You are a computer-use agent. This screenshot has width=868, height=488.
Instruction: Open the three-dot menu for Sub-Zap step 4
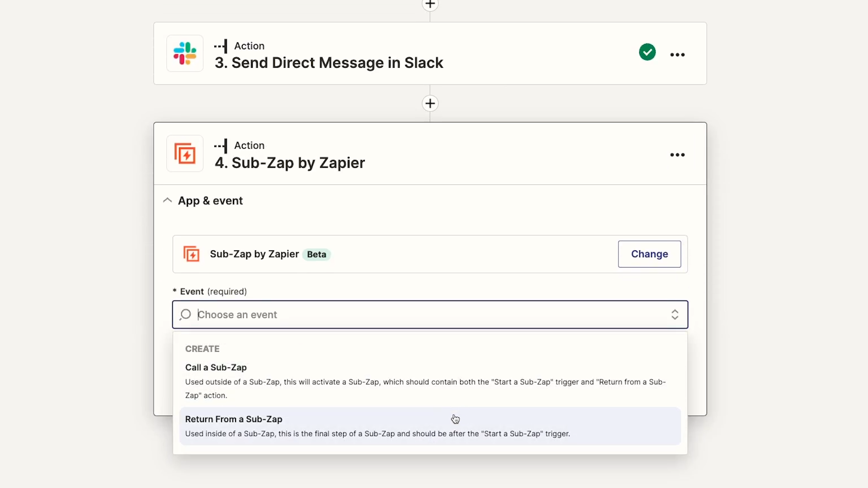pyautogui.click(x=677, y=155)
